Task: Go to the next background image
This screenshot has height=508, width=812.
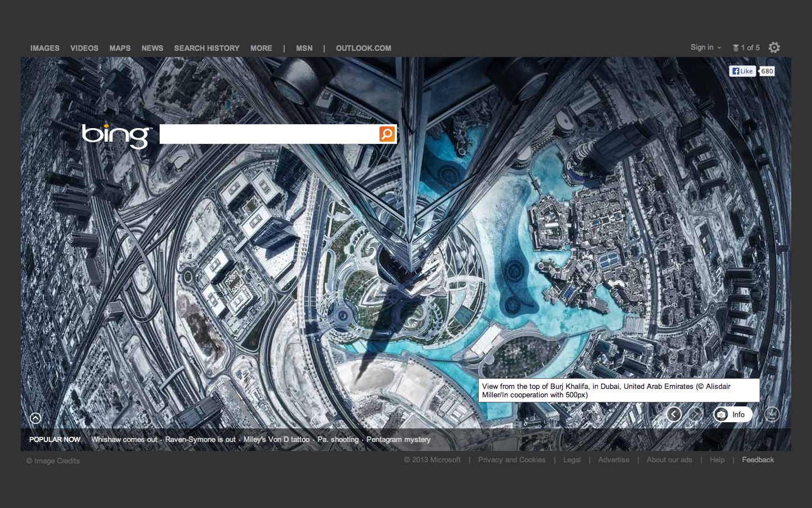Action: point(695,414)
